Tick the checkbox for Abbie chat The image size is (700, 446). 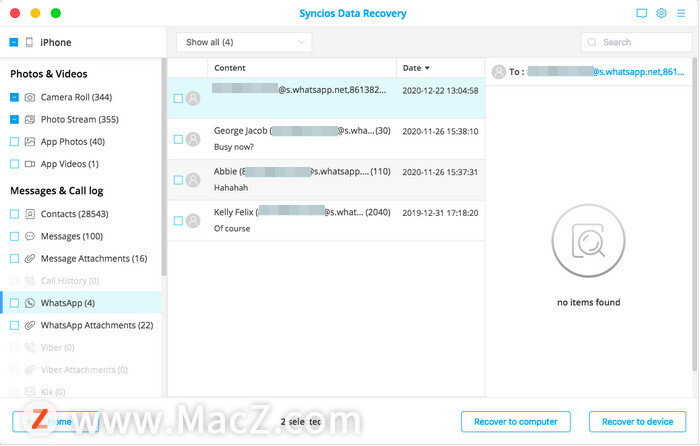tap(178, 180)
